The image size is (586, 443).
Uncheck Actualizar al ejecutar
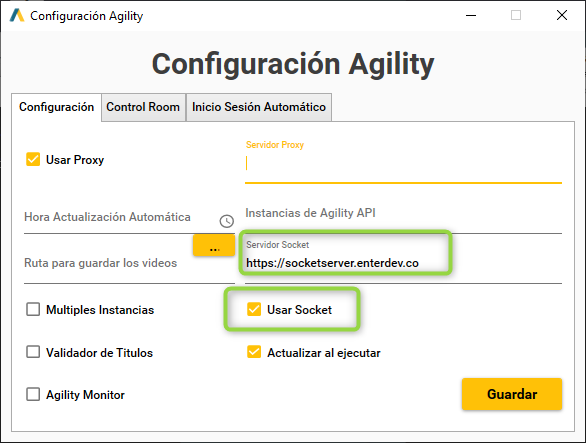click(x=254, y=352)
